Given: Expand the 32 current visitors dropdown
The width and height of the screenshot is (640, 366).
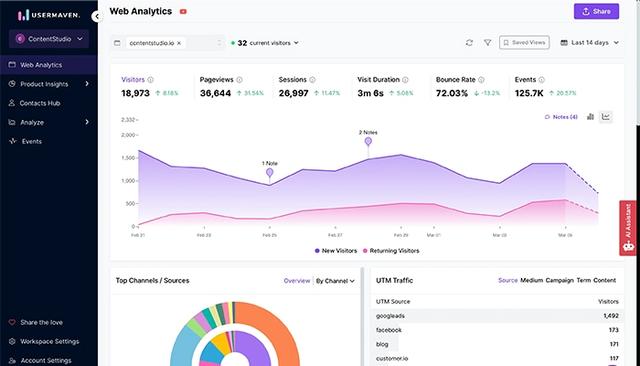Looking at the screenshot, I should coord(265,43).
